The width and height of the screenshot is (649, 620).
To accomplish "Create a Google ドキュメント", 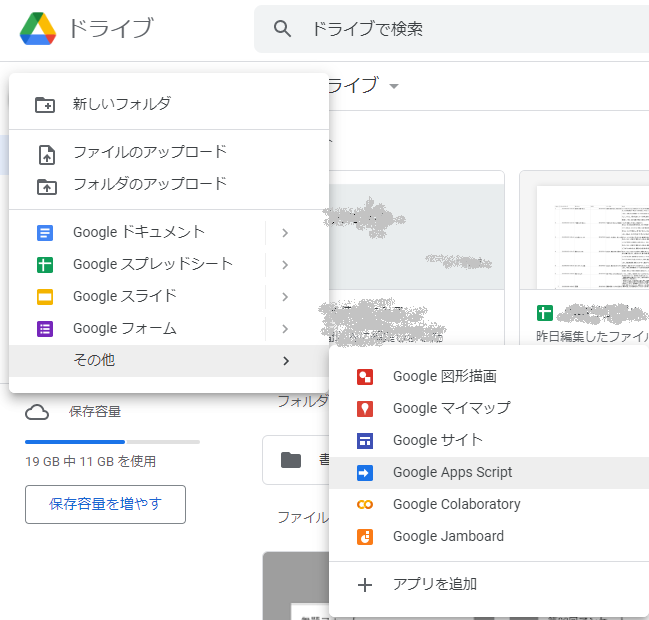I will (x=139, y=232).
